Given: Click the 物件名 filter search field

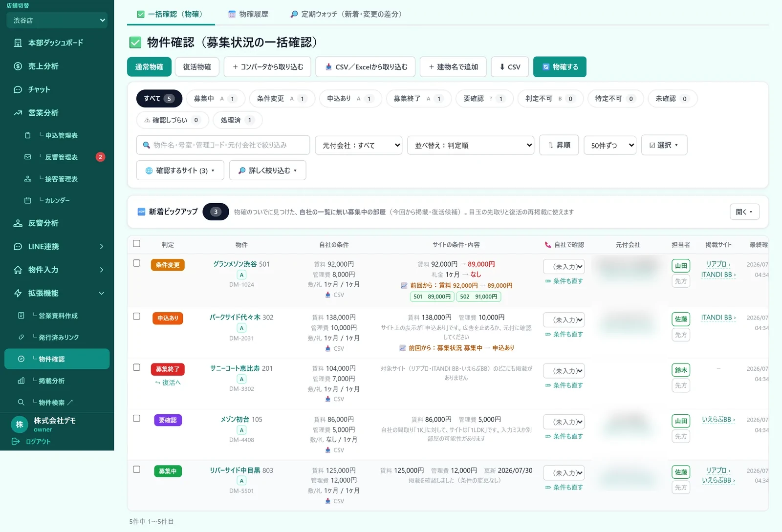Looking at the screenshot, I should [223, 145].
